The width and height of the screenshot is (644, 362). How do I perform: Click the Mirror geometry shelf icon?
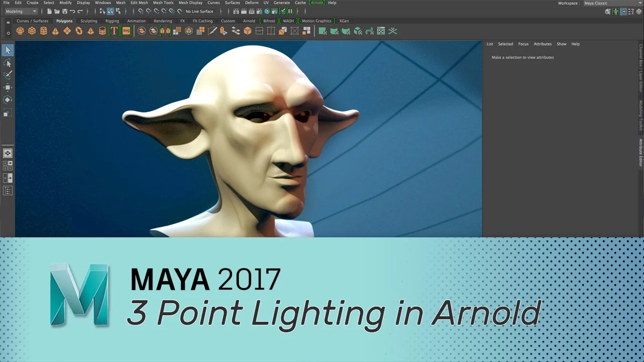[x=166, y=31]
